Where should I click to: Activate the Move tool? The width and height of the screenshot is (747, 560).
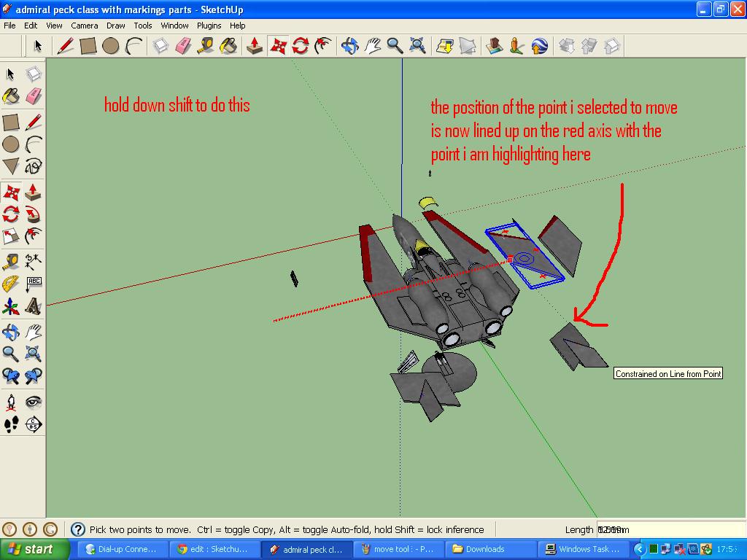coord(11,191)
